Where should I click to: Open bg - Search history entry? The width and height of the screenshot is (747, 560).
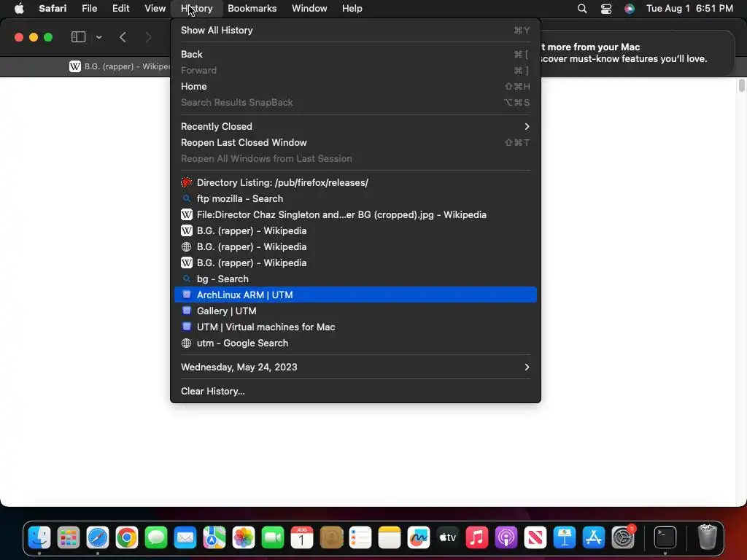tap(355, 279)
